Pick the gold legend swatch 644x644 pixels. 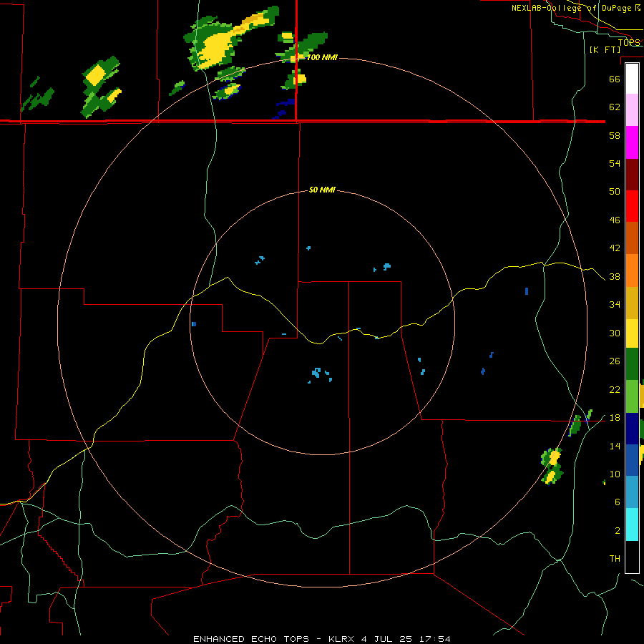point(632,303)
